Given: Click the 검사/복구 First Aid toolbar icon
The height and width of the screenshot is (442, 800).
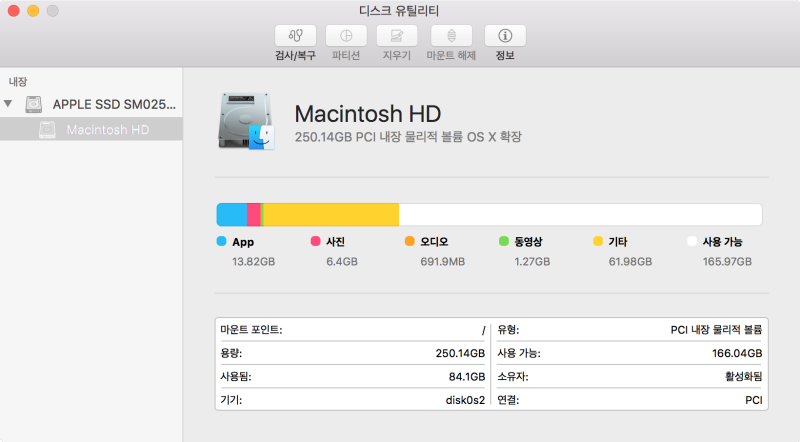Looking at the screenshot, I should click(295, 36).
